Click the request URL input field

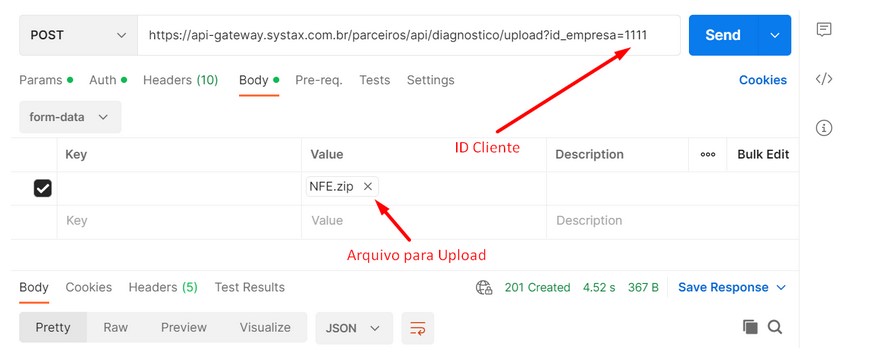tap(409, 35)
